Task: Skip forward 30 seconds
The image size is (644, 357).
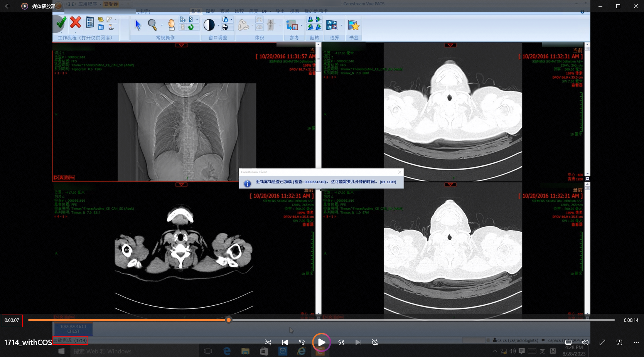Action: (341, 342)
